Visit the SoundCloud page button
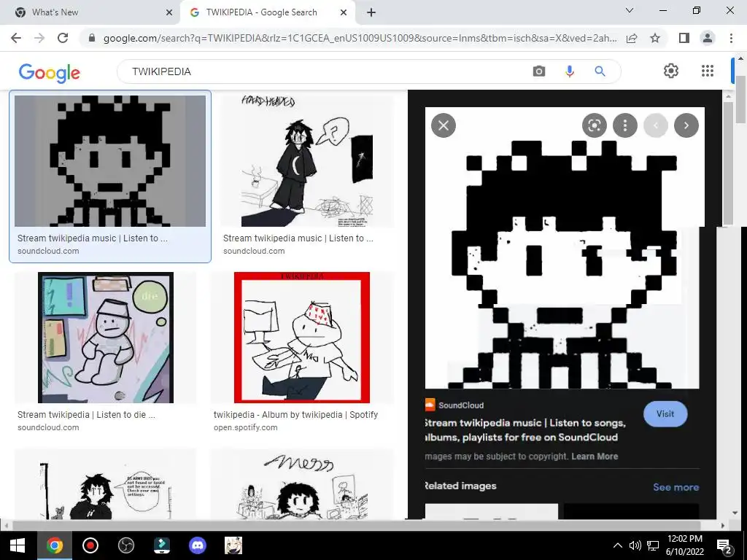 [665, 414]
